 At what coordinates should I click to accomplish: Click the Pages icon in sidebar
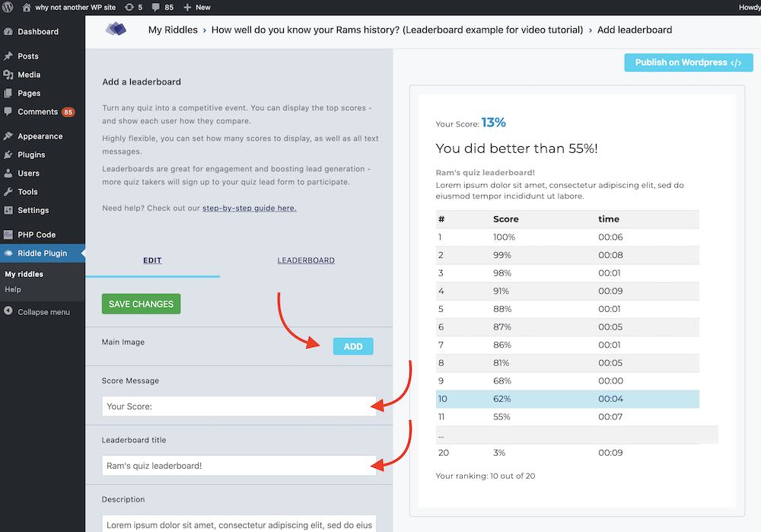[8, 93]
